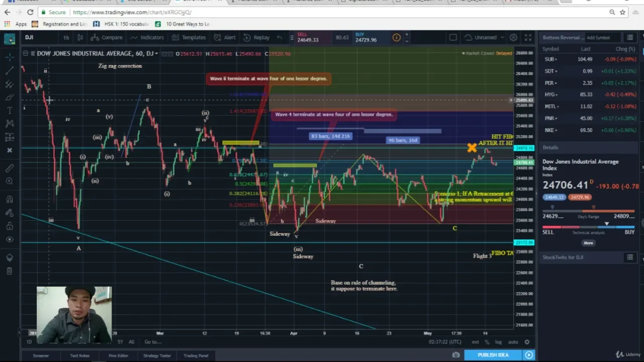Click the play icon beside Publish Idea
Screen dimensions: 644x362
click(529, 355)
